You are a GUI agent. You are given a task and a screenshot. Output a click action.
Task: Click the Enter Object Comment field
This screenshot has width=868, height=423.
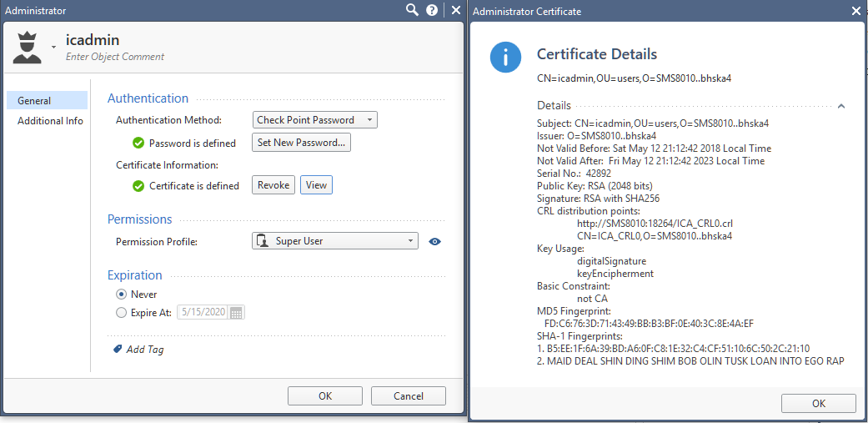tap(115, 57)
